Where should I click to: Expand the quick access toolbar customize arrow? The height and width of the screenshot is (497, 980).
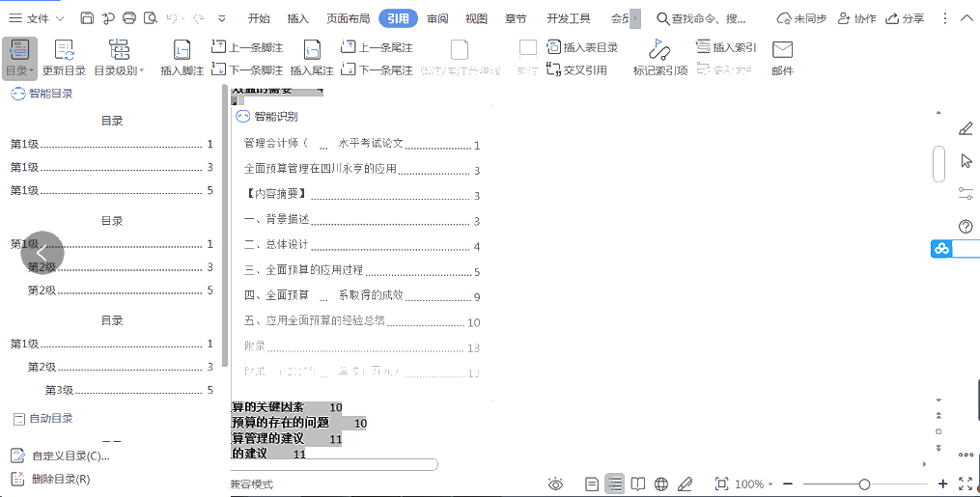pyautogui.click(x=221, y=18)
